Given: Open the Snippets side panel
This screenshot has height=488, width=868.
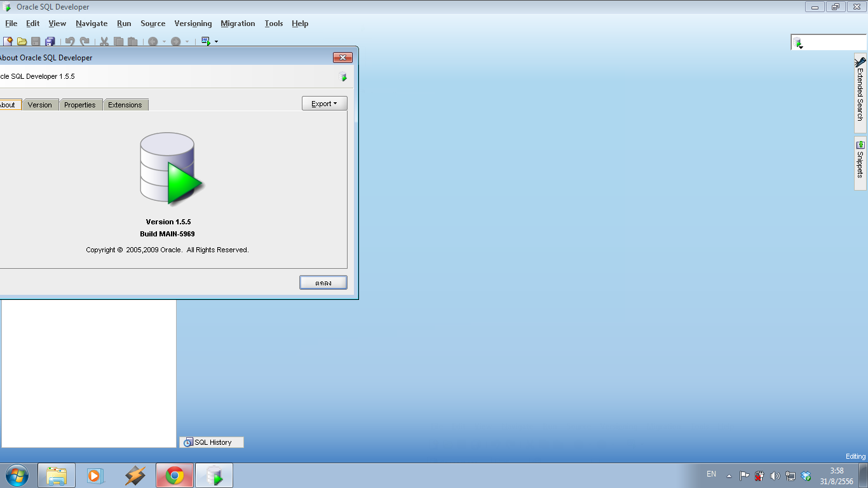Looking at the screenshot, I should click(860, 163).
